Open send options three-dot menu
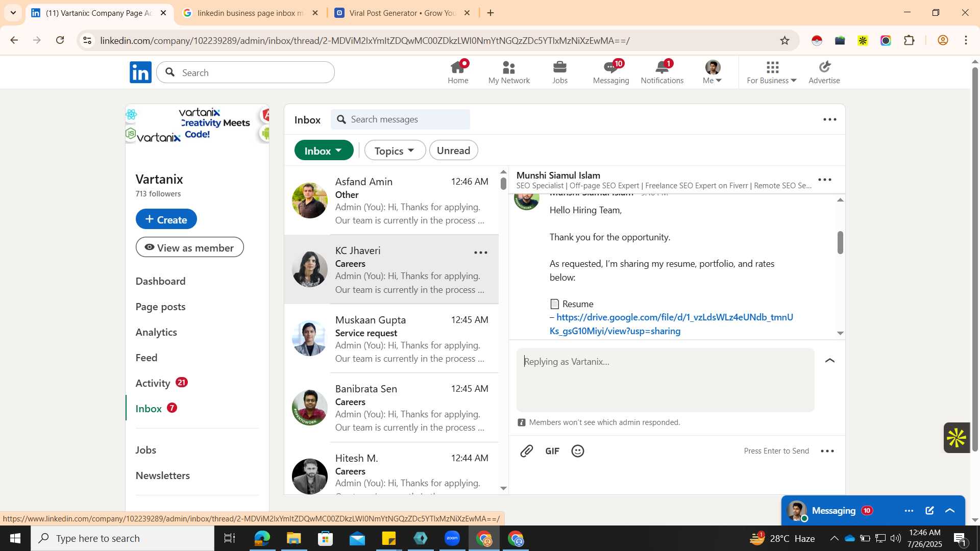980x551 pixels. (x=827, y=451)
